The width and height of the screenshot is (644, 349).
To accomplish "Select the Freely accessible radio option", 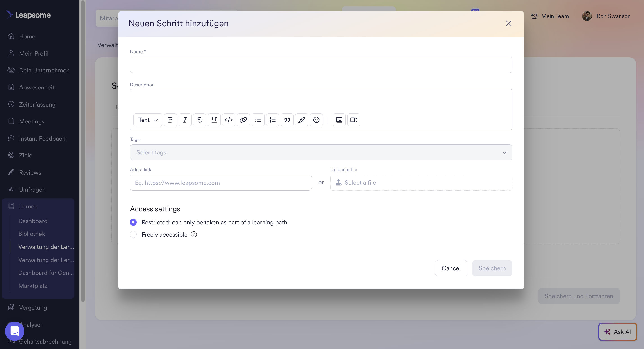I will click(x=133, y=234).
